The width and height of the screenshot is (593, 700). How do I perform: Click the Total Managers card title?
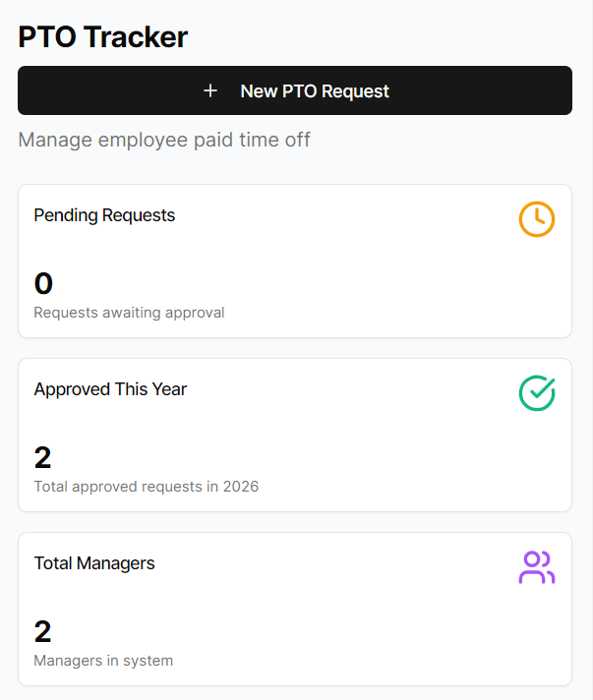coord(94,563)
